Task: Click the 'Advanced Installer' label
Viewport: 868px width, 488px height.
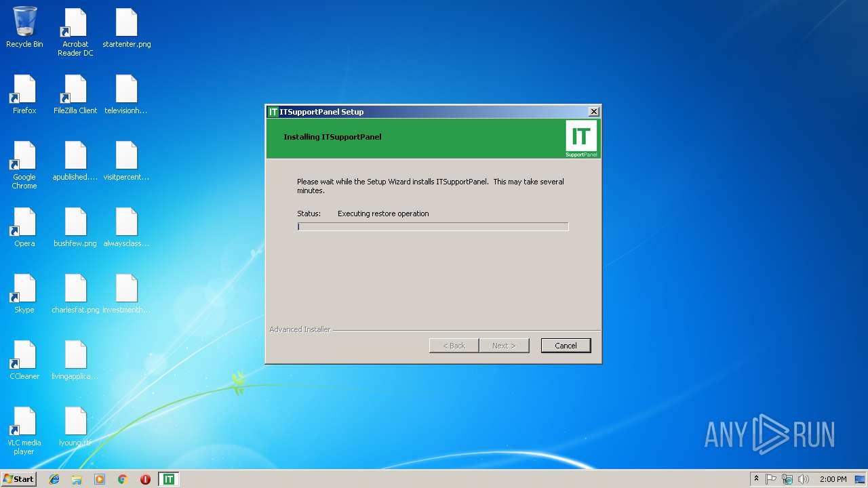Action: pyautogui.click(x=300, y=329)
